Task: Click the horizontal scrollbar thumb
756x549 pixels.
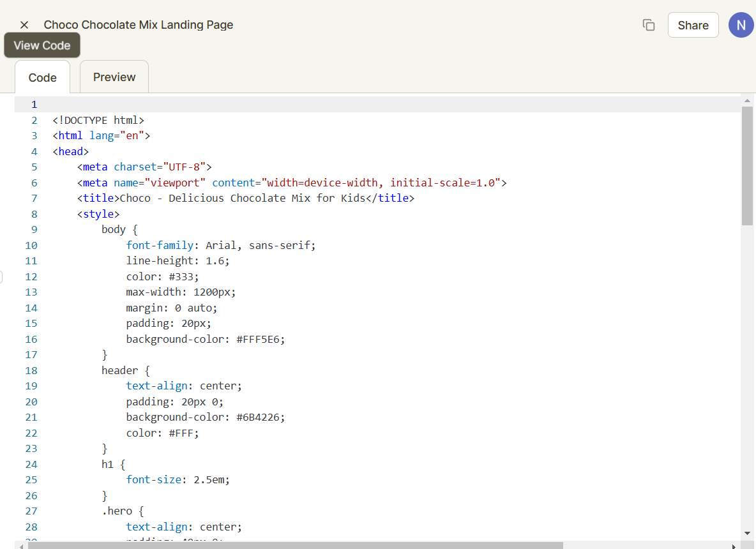Action: (296, 545)
